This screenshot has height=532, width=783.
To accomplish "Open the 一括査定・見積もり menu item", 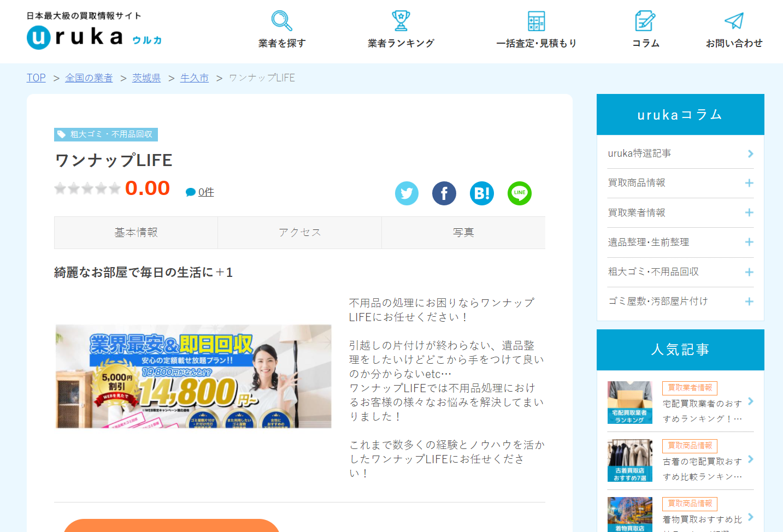I will (536, 43).
